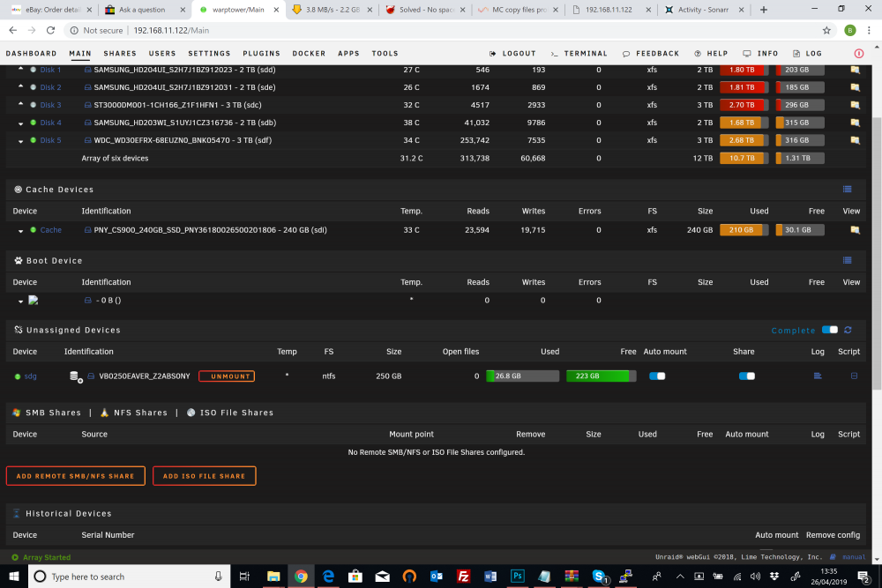This screenshot has height=588, width=882.
Task: Open the Disk 4 browse folder icon
Action: coord(855,123)
